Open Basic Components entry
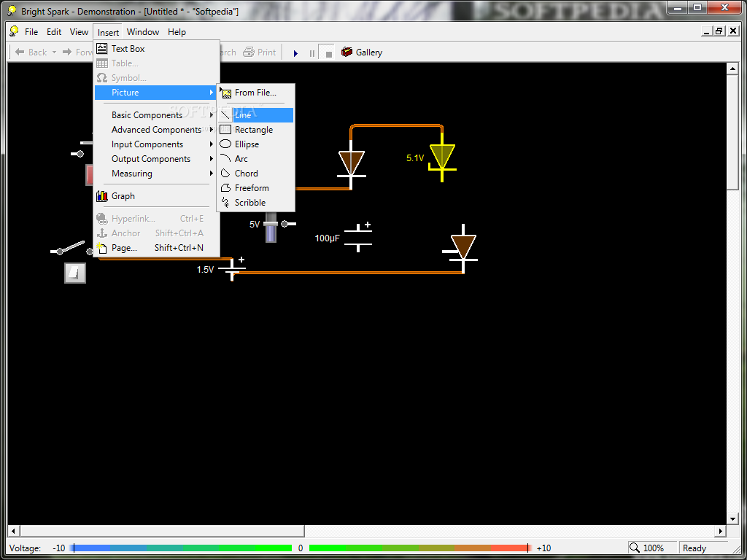Screen dimensions: 747x560 click(x=156, y=114)
